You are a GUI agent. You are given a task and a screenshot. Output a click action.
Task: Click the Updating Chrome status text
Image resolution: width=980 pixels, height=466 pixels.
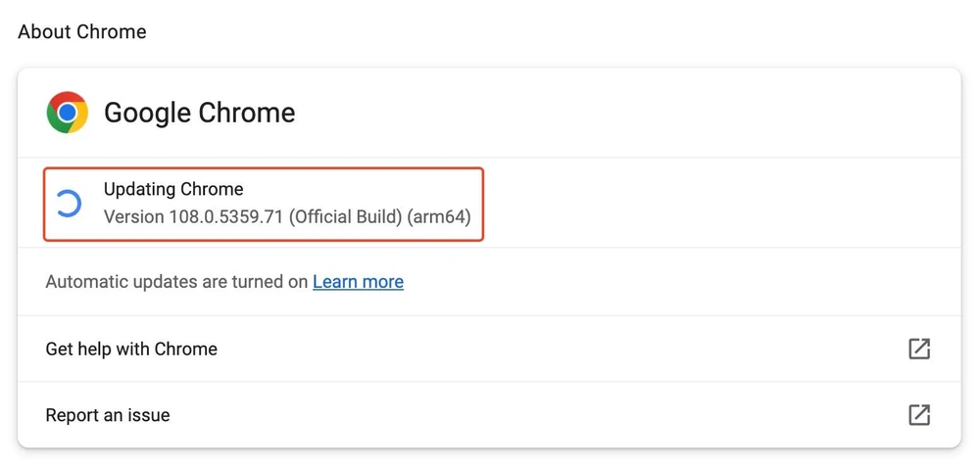pos(173,189)
